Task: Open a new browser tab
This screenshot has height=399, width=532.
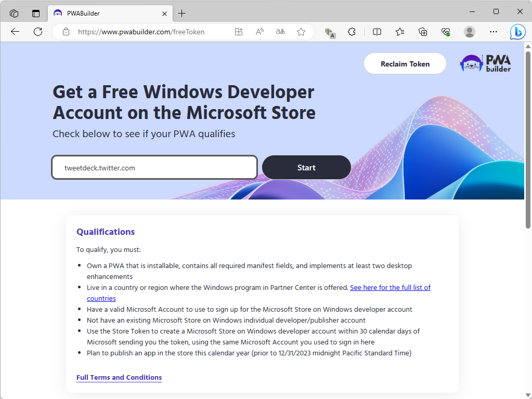Action: point(181,13)
